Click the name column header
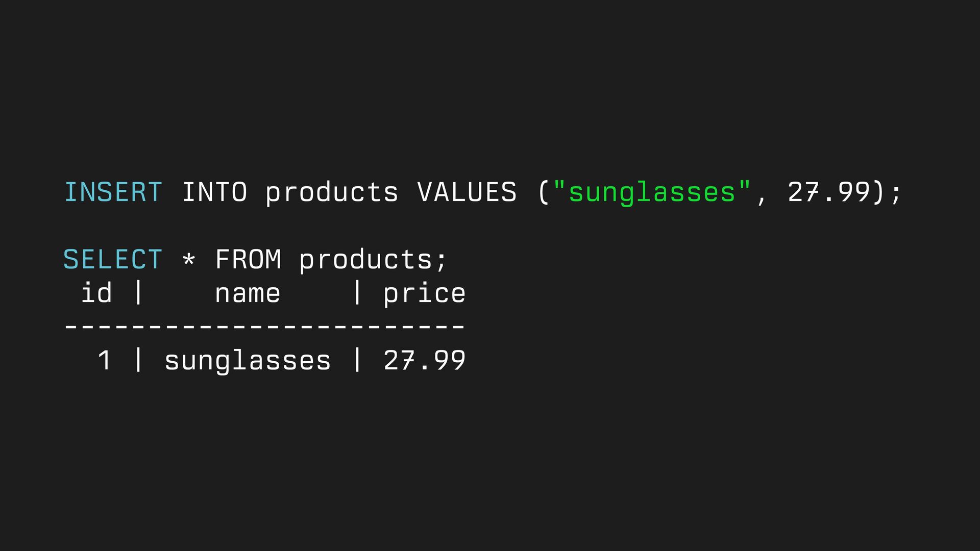The height and width of the screenshot is (551, 980). coord(248,294)
